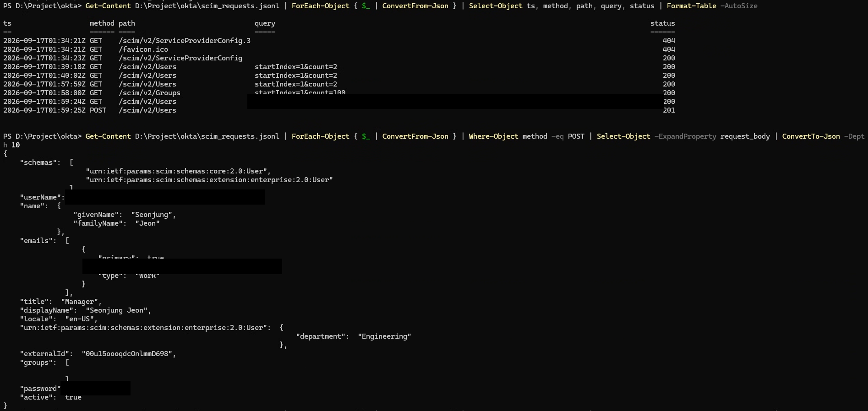Select the /favicon.ico path entry
This screenshot has width=868, height=411.
click(x=143, y=49)
